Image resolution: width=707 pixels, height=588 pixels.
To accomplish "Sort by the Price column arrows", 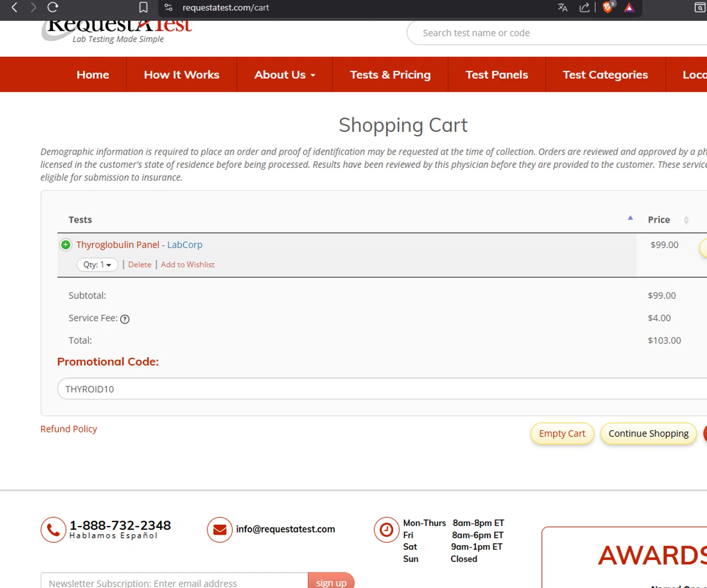I will click(x=686, y=220).
